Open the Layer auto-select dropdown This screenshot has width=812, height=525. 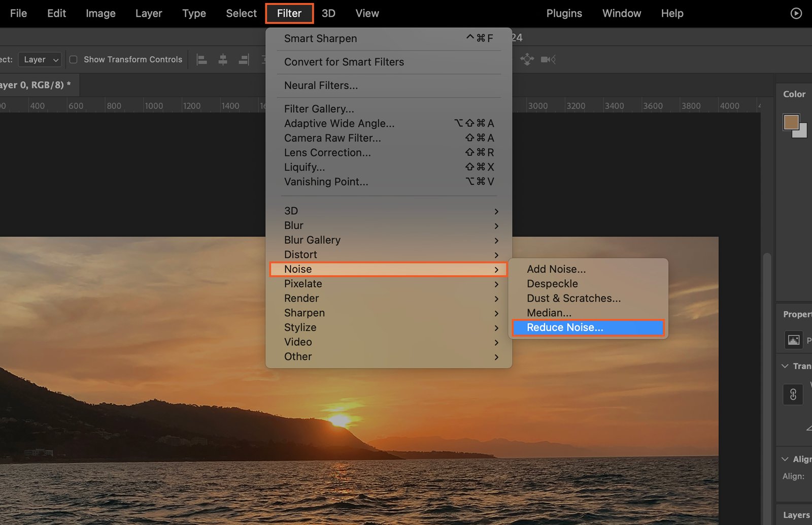tap(40, 59)
